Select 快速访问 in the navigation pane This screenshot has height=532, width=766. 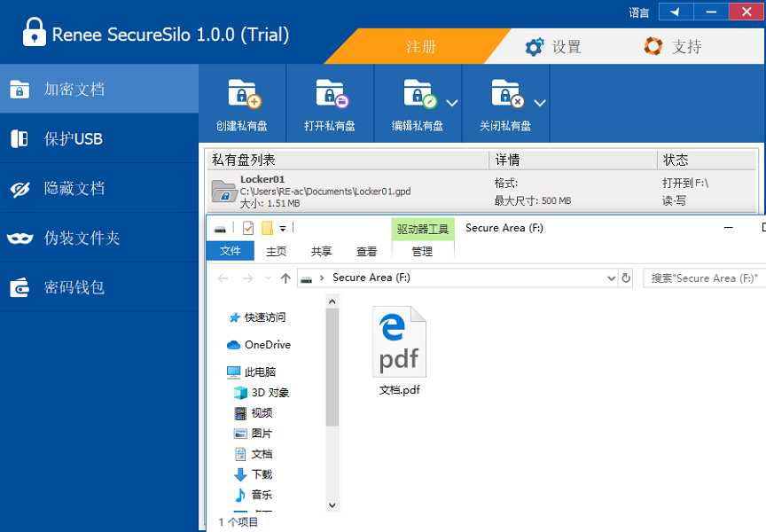click(x=257, y=317)
